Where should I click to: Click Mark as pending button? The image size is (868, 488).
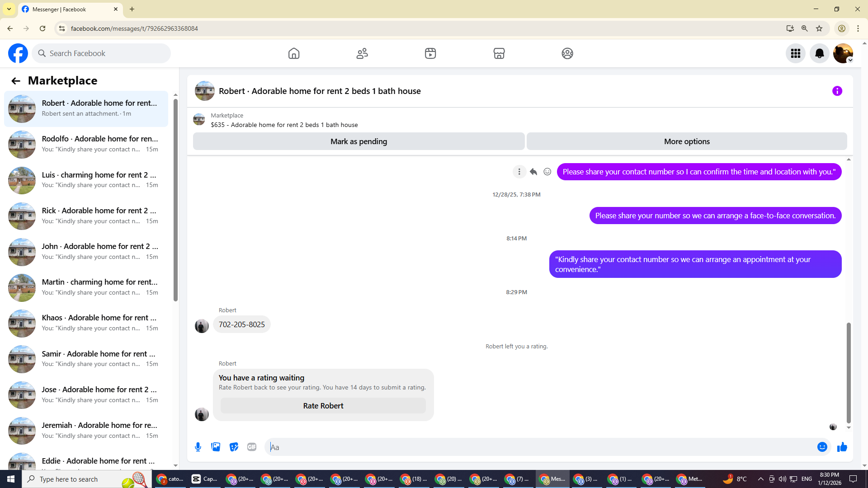coord(359,141)
